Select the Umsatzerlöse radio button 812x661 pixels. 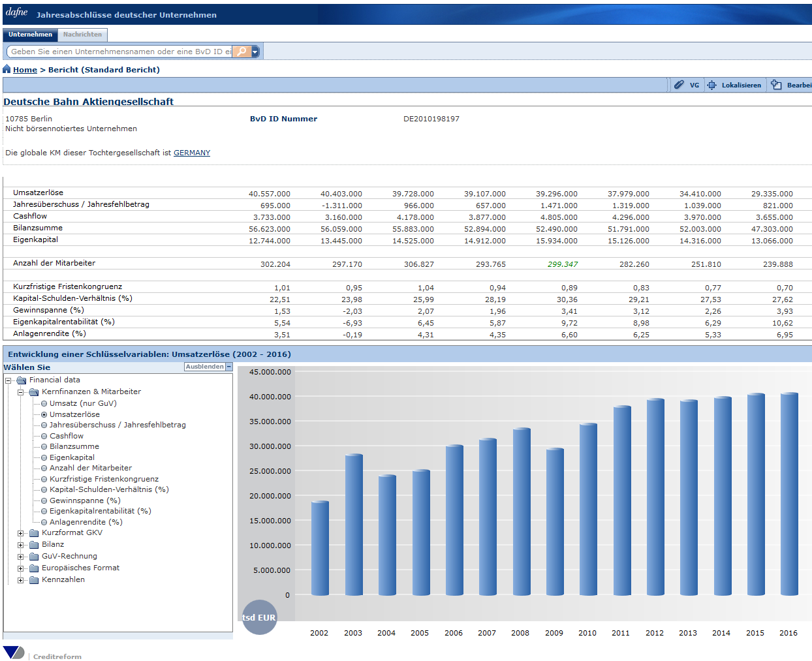[x=44, y=414]
